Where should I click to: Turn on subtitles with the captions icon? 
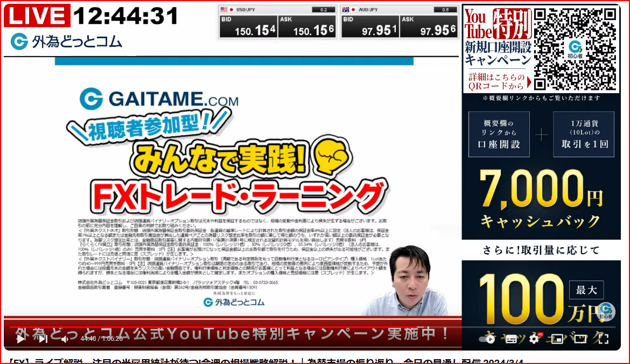point(511,339)
